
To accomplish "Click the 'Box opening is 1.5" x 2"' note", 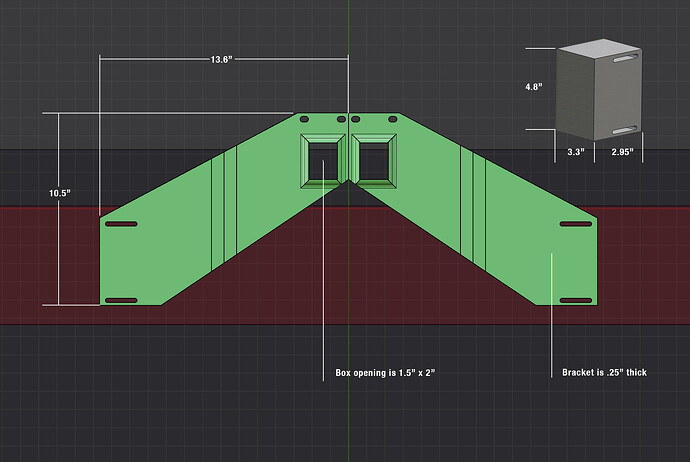I will (x=385, y=373).
